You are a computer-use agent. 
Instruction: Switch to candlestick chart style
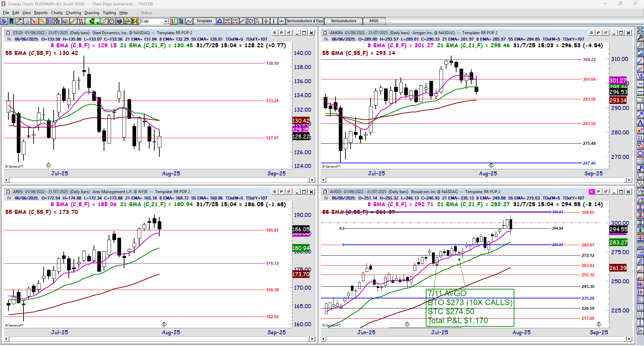tap(181, 21)
